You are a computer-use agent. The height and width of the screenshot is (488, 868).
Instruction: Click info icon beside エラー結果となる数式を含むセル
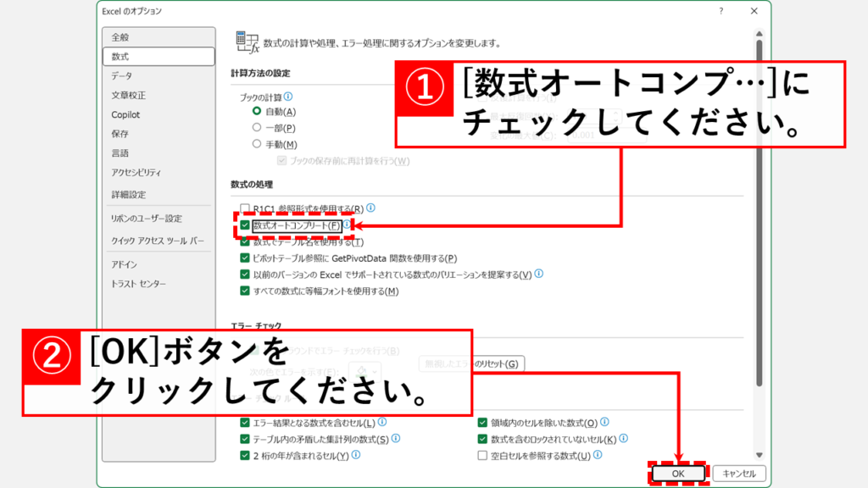383,420
